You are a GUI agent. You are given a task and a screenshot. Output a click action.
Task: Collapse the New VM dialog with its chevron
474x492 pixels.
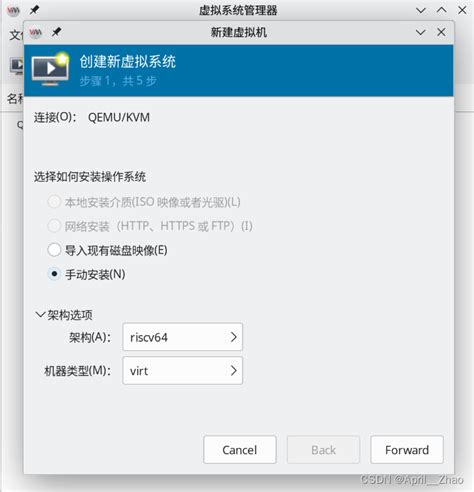pyautogui.click(x=420, y=32)
